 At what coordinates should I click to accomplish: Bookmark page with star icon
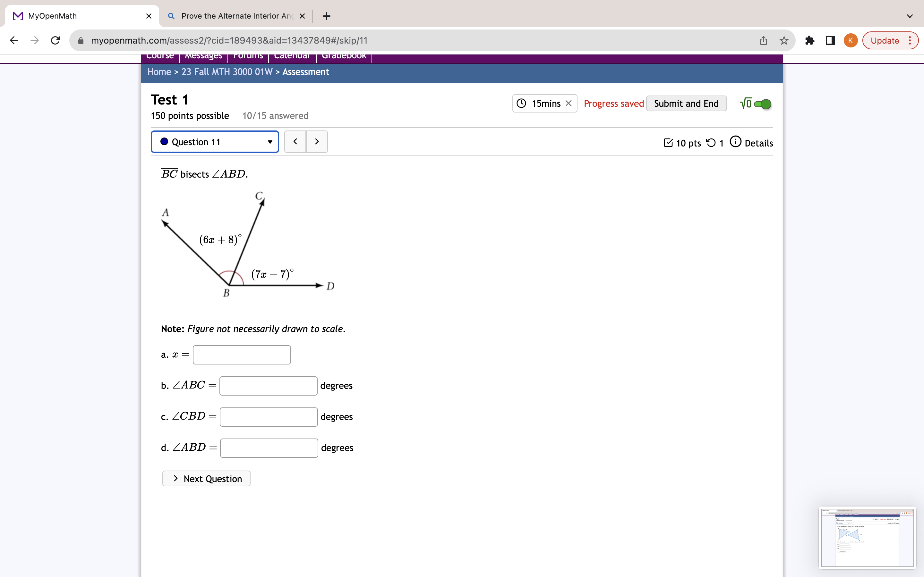[784, 40]
